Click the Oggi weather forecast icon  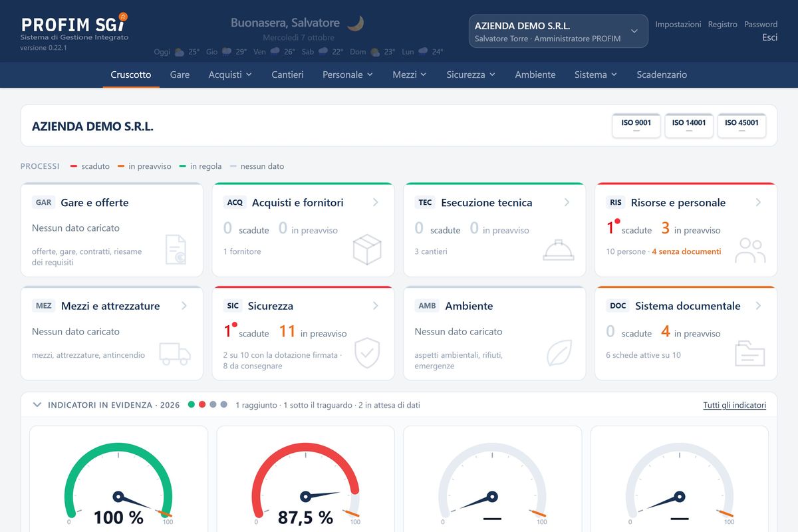[x=180, y=51]
